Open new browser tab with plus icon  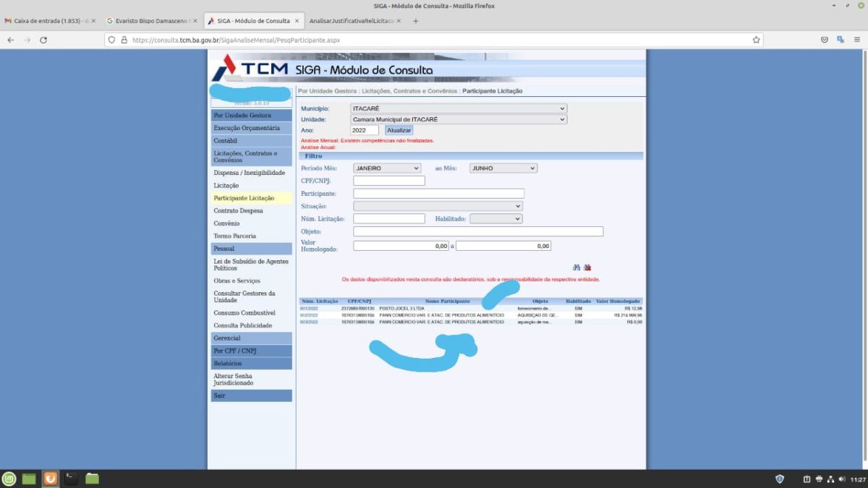(x=415, y=21)
